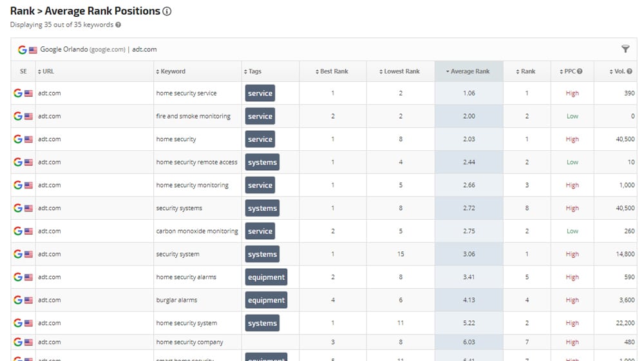644x361 pixels.
Task: Click keyword 'burglar alarms'
Action: pos(176,300)
